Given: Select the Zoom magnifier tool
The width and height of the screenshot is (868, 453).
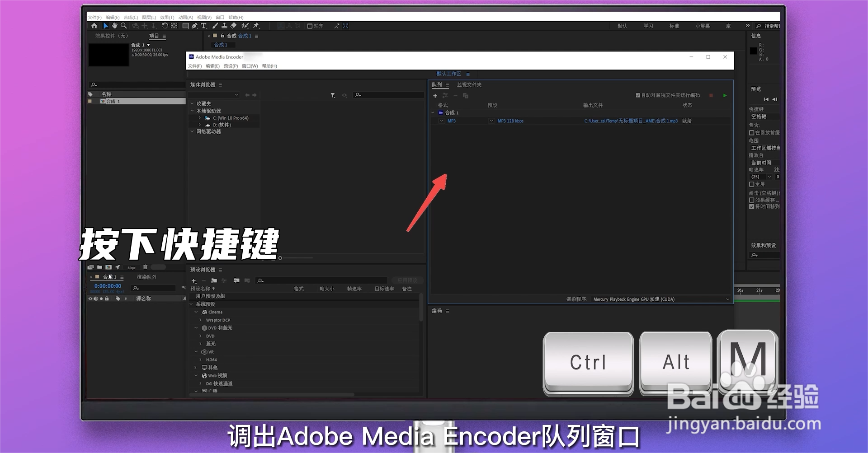Looking at the screenshot, I should (x=124, y=26).
